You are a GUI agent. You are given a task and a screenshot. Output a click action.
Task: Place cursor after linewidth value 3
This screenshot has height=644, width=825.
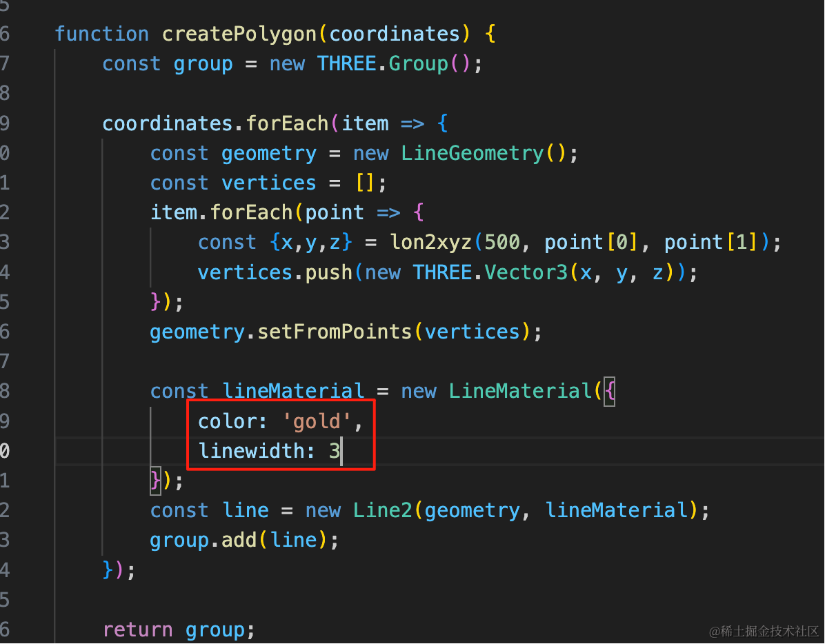point(341,452)
